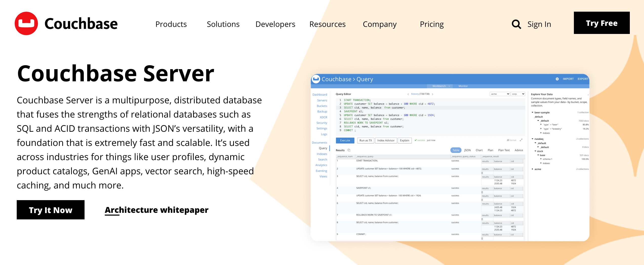Open Servers in the console sidebar
The width and height of the screenshot is (644, 265).
[322, 100]
